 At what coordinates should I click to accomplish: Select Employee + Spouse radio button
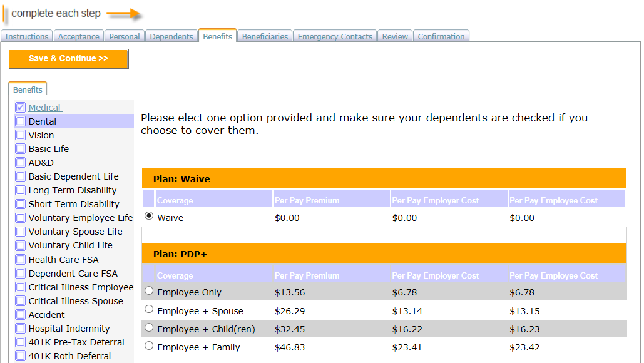coord(149,309)
